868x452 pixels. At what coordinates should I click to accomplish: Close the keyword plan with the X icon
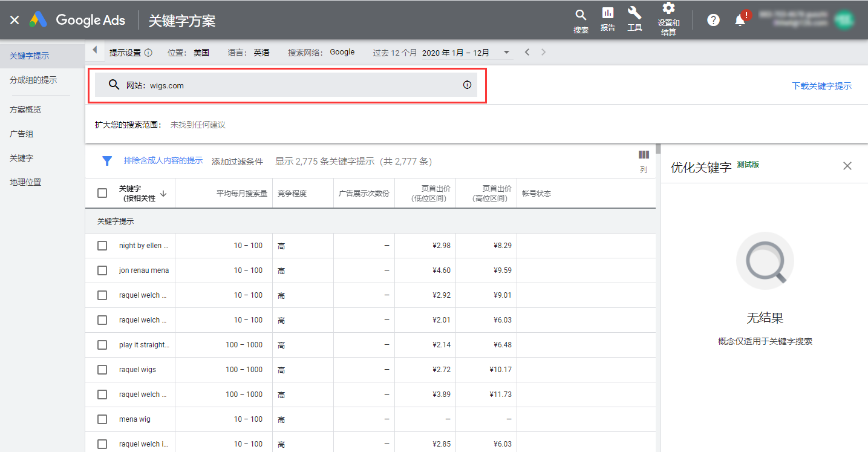click(15, 20)
